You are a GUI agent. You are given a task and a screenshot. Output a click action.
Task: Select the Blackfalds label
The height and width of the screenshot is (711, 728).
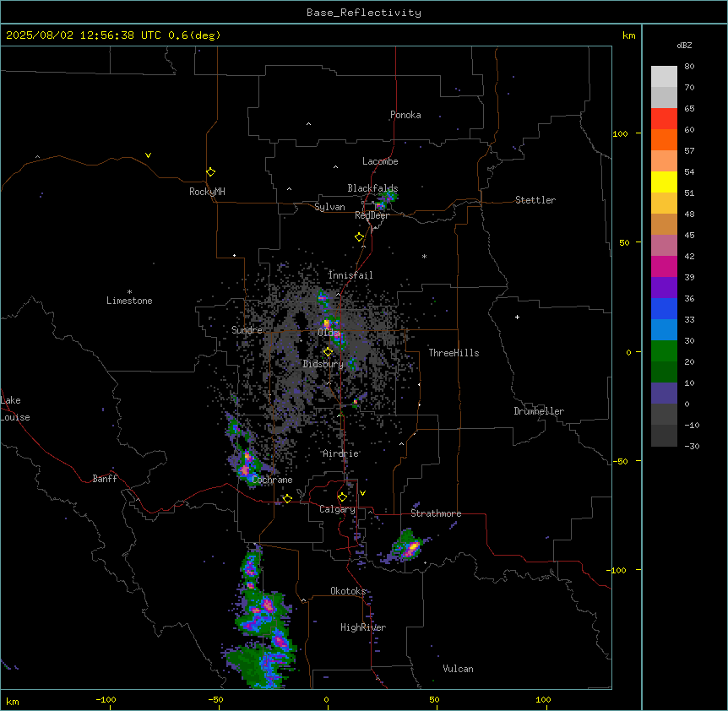click(372, 188)
